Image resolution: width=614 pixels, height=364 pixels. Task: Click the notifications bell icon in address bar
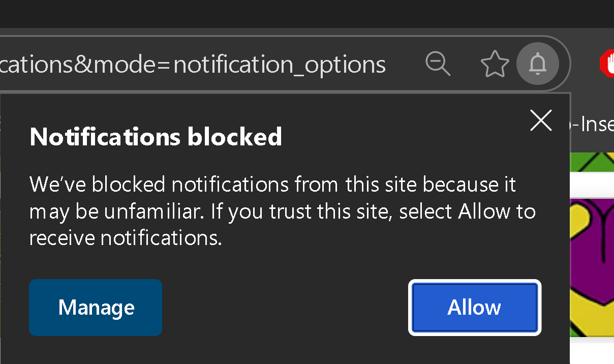537,64
